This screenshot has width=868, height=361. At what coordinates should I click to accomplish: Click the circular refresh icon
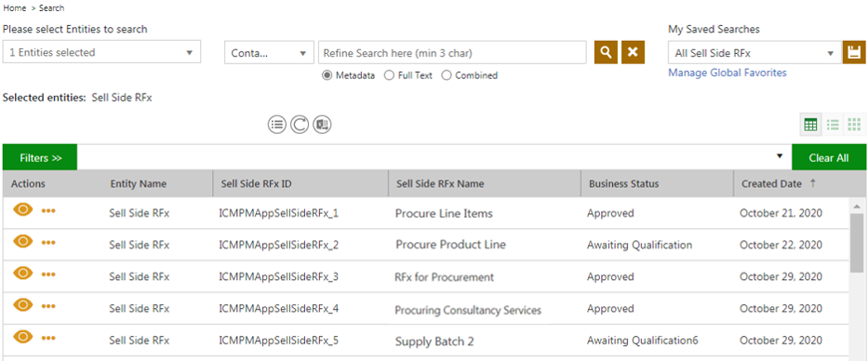(x=300, y=125)
